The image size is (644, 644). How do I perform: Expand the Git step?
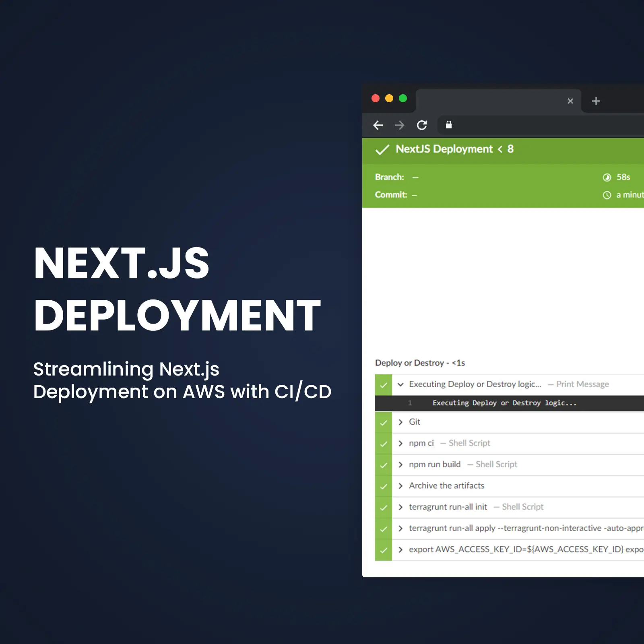tap(400, 422)
